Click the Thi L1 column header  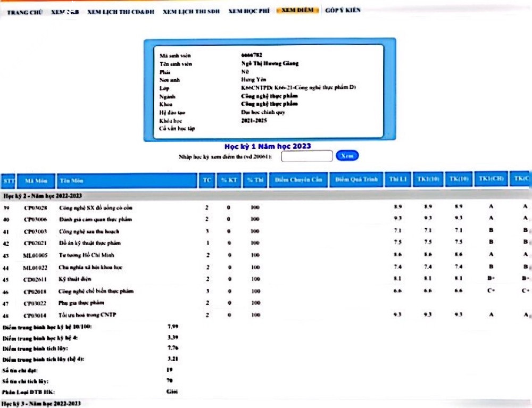click(398, 180)
